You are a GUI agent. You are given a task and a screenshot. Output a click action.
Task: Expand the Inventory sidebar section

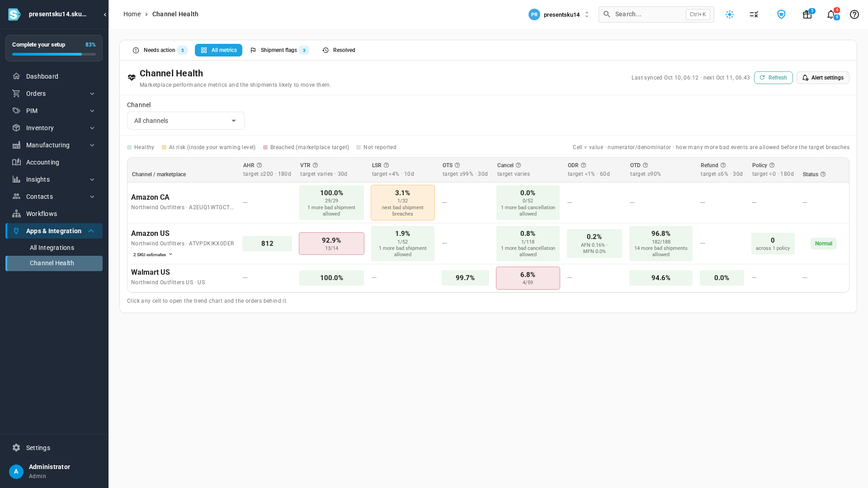[x=54, y=128]
